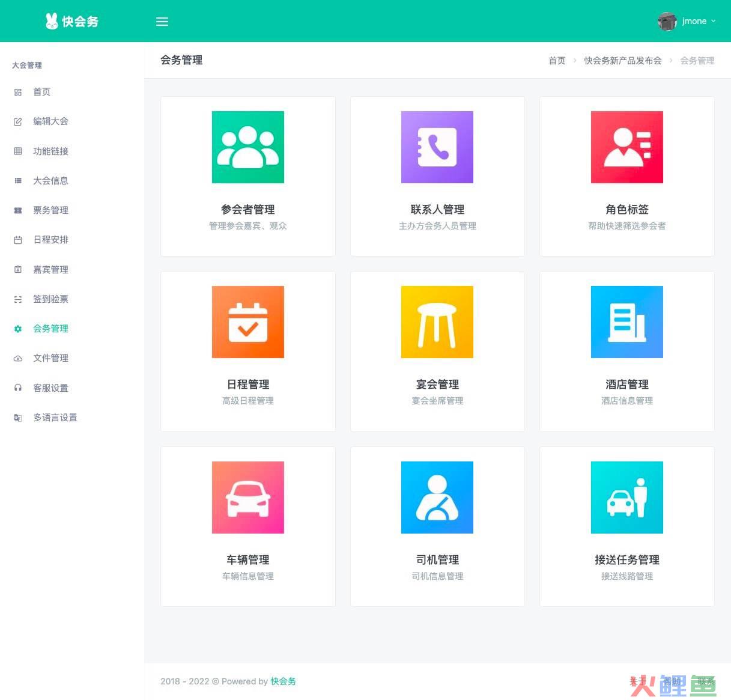Click the 首页 sidebar grid icon
This screenshot has width=731, height=700.
tap(18, 92)
